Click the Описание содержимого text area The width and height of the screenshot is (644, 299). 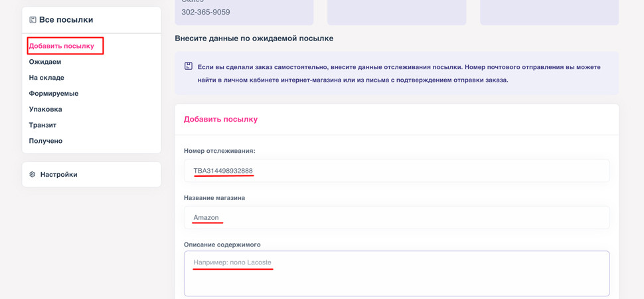(x=397, y=274)
